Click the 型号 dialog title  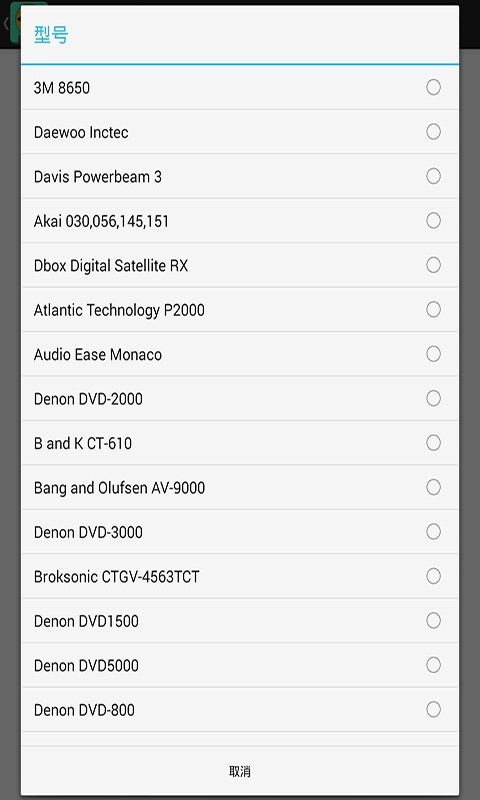click(x=51, y=35)
